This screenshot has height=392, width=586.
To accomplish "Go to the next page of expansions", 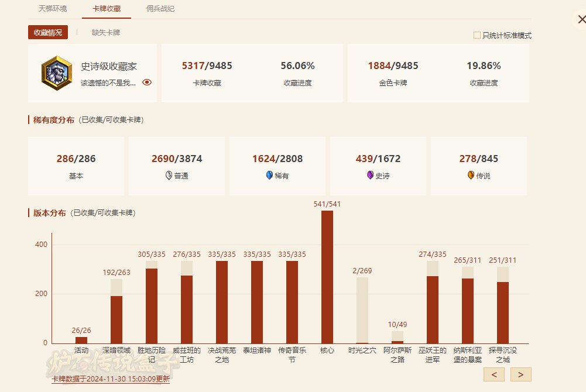I will click(521, 374).
